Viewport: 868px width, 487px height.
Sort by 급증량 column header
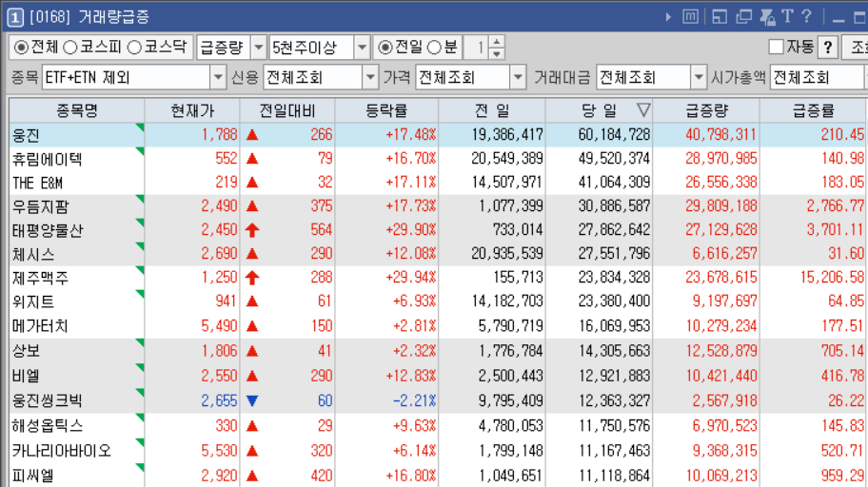tap(707, 110)
